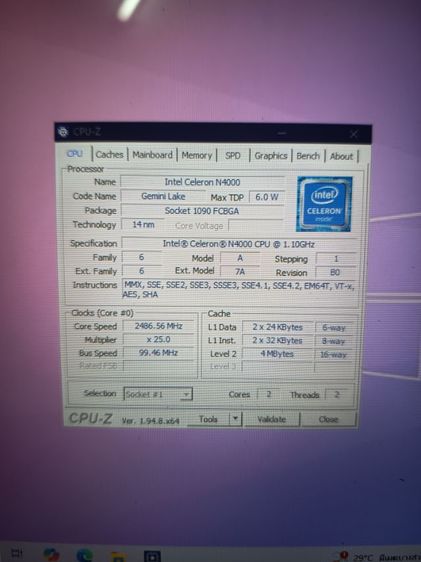
Task: Click the Technology value 14 nm
Action: click(143, 224)
